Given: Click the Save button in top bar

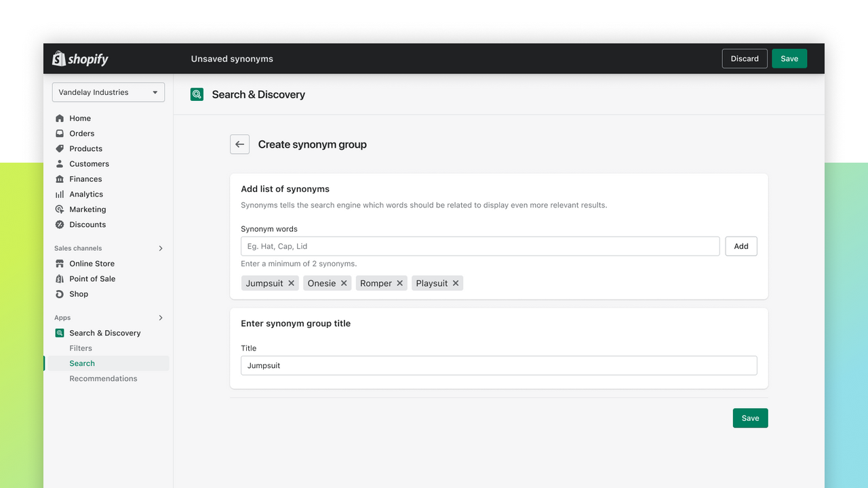Looking at the screenshot, I should pyautogui.click(x=789, y=58).
